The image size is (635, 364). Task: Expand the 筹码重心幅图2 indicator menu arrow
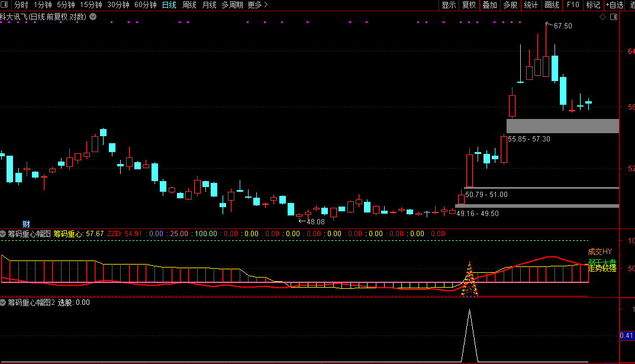(3, 302)
